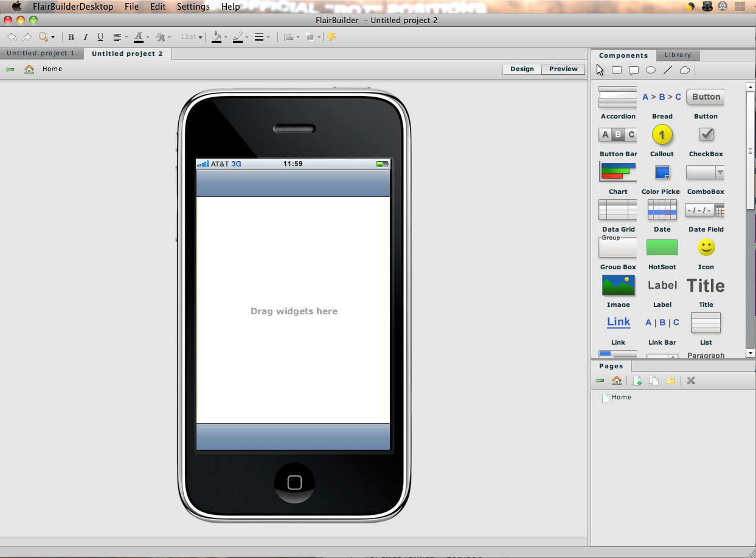Open the Components tab
This screenshot has height=558, width=756.
point(623,55)
